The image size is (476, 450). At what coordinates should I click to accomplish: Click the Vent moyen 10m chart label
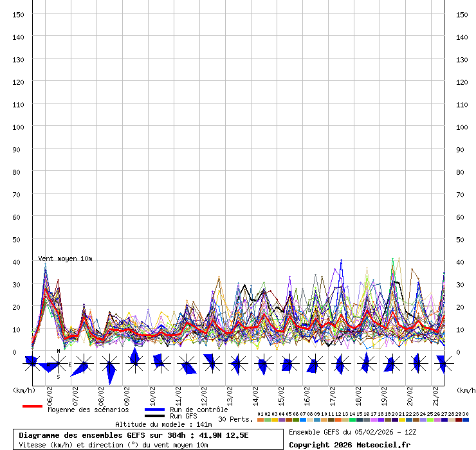(x=65, y=258)
